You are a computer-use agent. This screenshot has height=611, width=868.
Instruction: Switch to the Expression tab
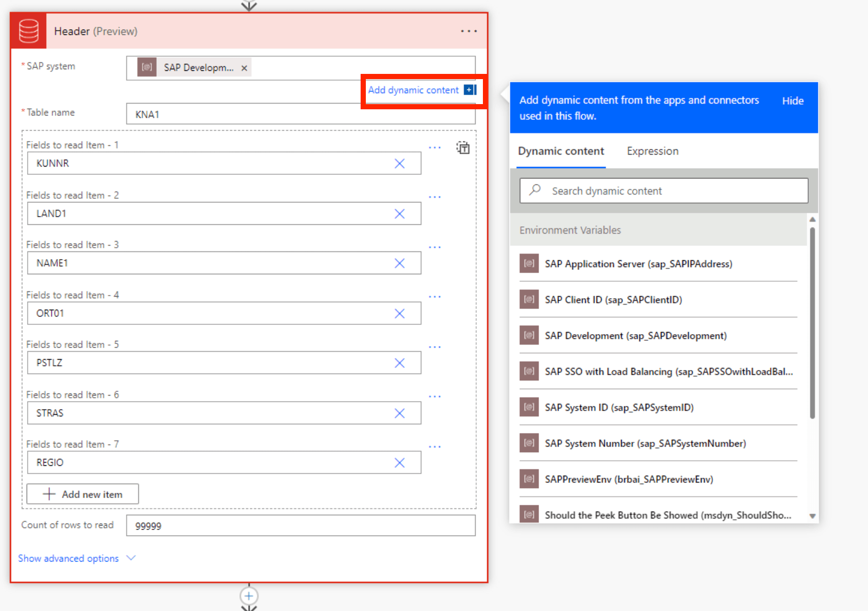tap(652, 151)
